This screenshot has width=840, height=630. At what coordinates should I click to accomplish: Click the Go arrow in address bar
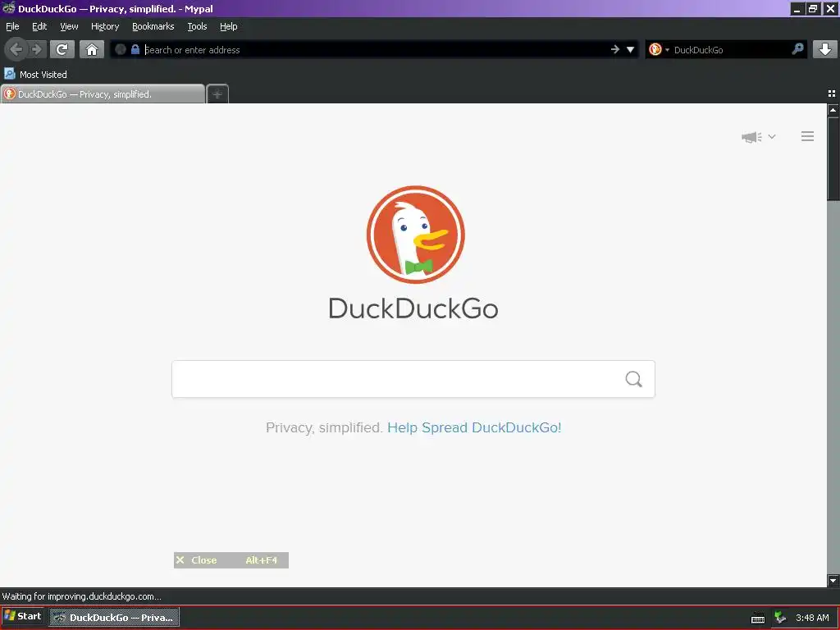pos(614,49)
